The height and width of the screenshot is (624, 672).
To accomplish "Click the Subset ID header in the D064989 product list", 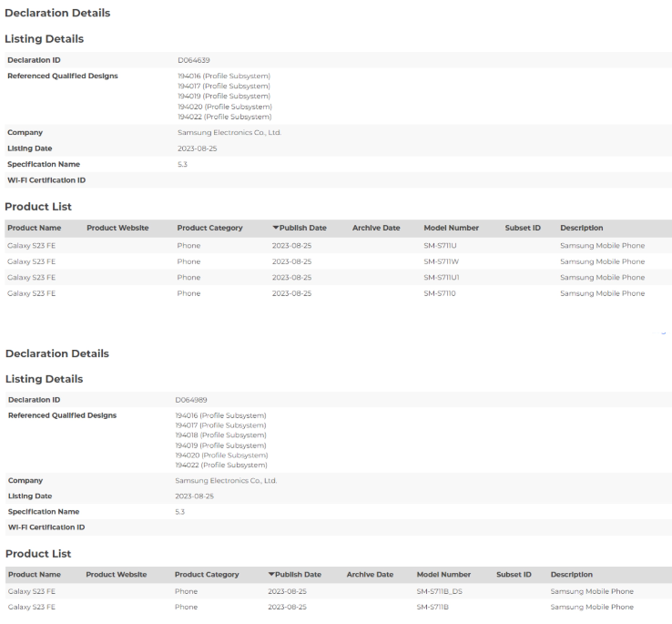I will coord(514,574).
